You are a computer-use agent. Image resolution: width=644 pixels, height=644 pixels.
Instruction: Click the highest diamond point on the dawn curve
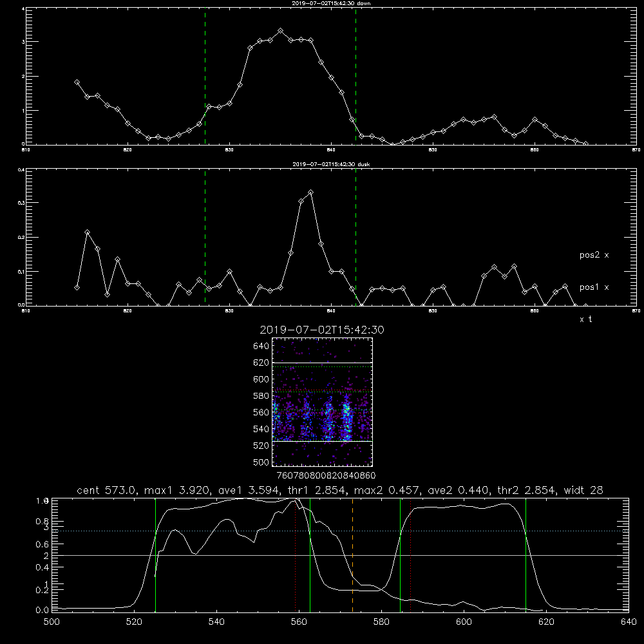coord(281,31)
